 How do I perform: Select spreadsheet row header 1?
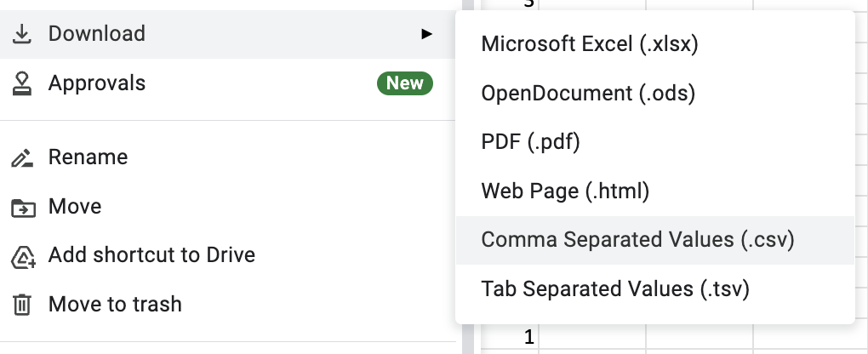point(509,337)
